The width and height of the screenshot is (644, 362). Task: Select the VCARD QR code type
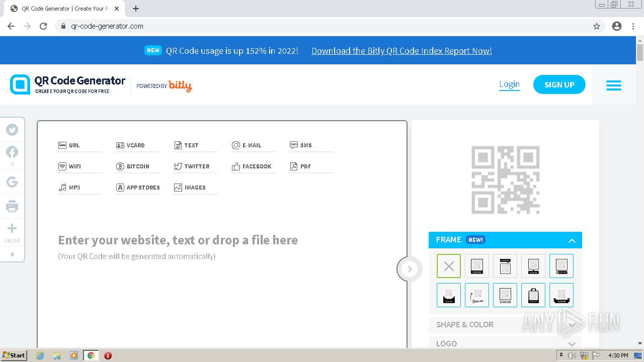coord(137,145)
